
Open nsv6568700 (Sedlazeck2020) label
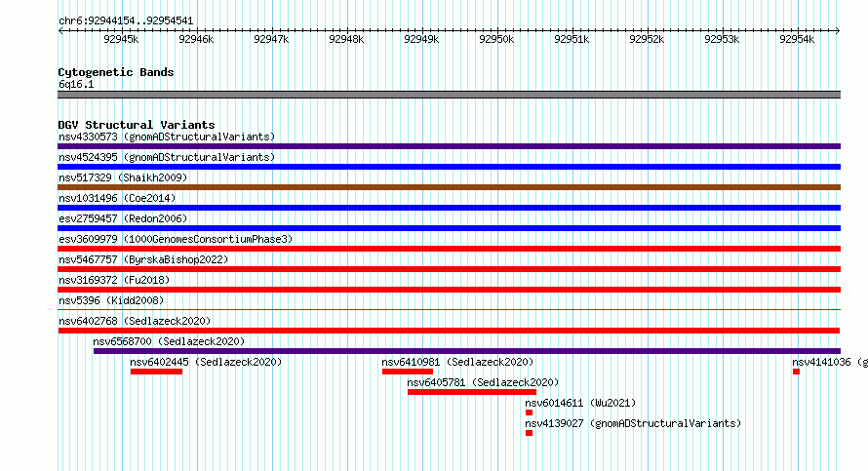[169, 341]
